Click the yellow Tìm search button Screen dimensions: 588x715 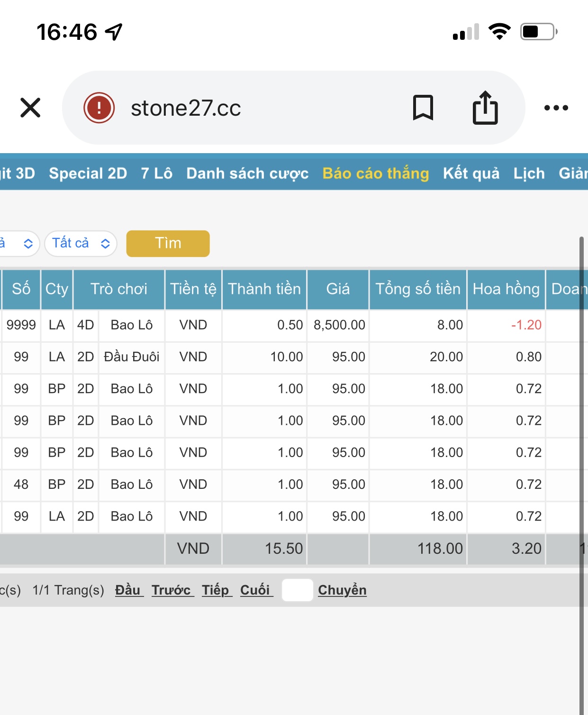click(168, 243)
